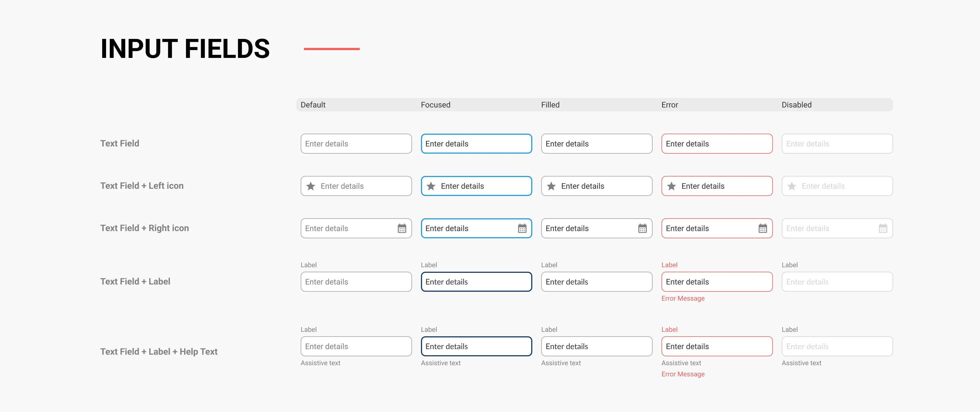
Task: Click the Error state plain text field
Action: [717, 144]
